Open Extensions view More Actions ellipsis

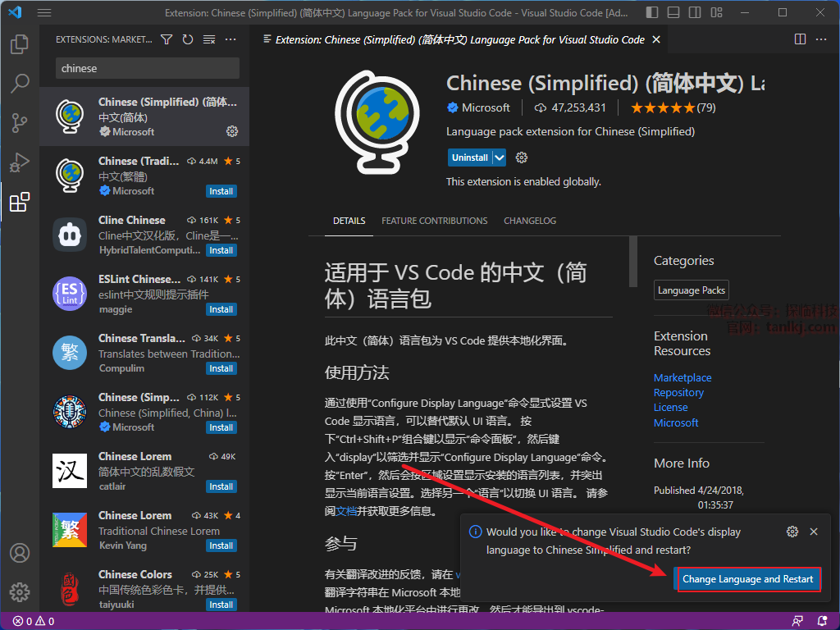(231, 39)
